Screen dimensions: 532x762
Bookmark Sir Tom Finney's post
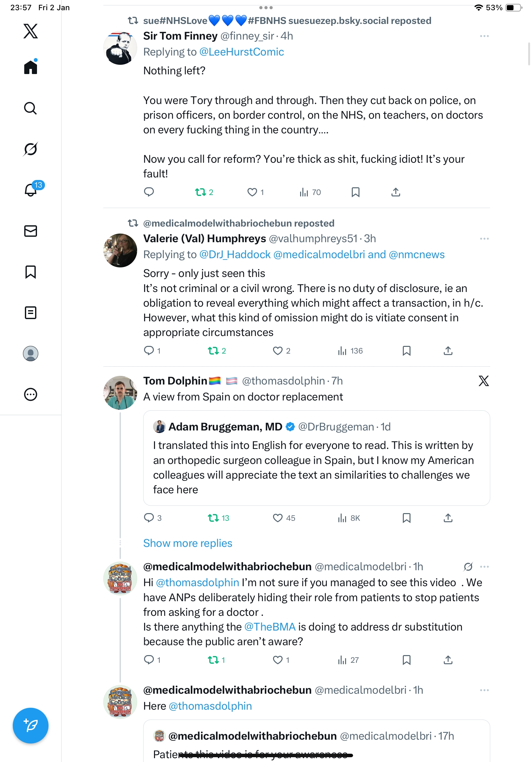tap(355, 192)
